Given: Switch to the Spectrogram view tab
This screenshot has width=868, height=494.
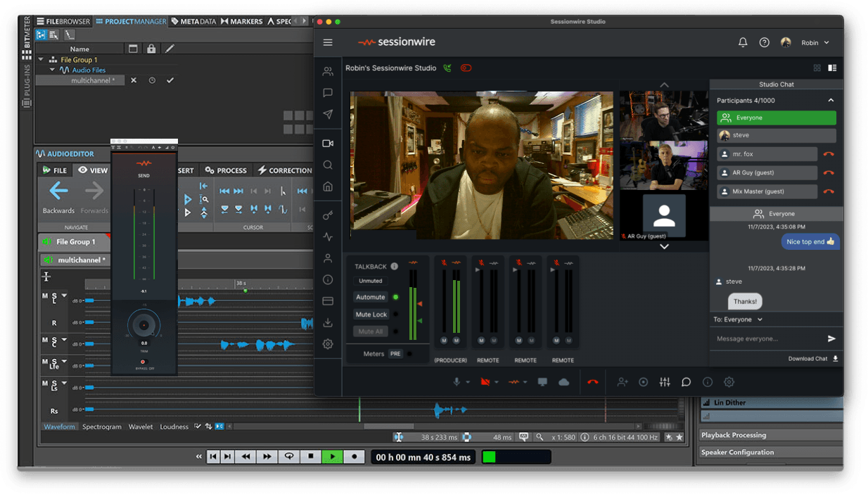Looking at the screenshot, I should pyautogui.click(x=102, y=426).
